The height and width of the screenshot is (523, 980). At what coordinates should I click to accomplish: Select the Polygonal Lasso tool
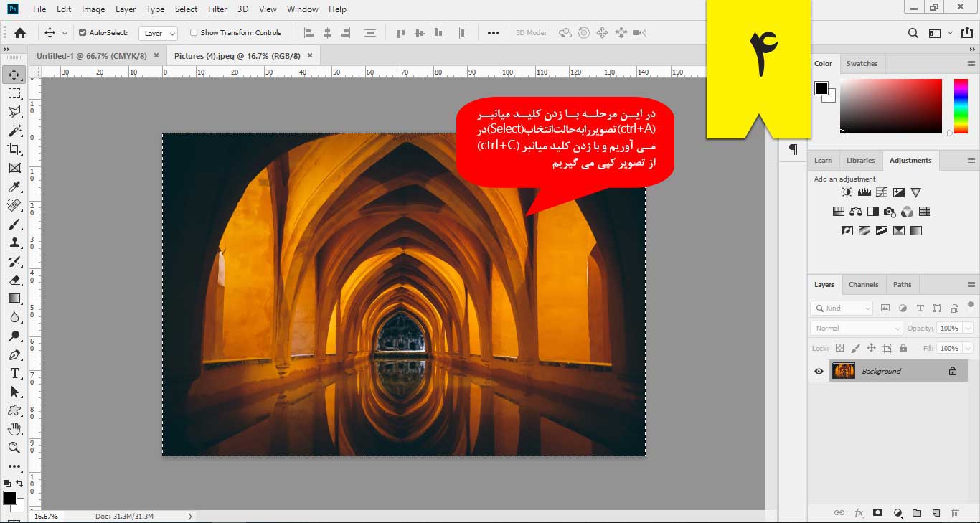(14, 112)
